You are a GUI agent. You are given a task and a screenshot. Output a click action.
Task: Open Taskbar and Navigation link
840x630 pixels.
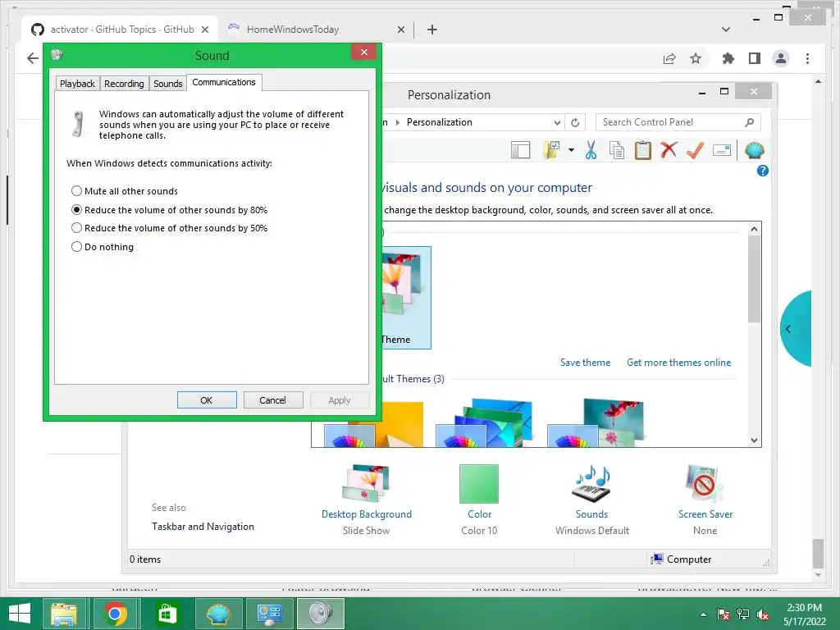click(x=203, y=527)
